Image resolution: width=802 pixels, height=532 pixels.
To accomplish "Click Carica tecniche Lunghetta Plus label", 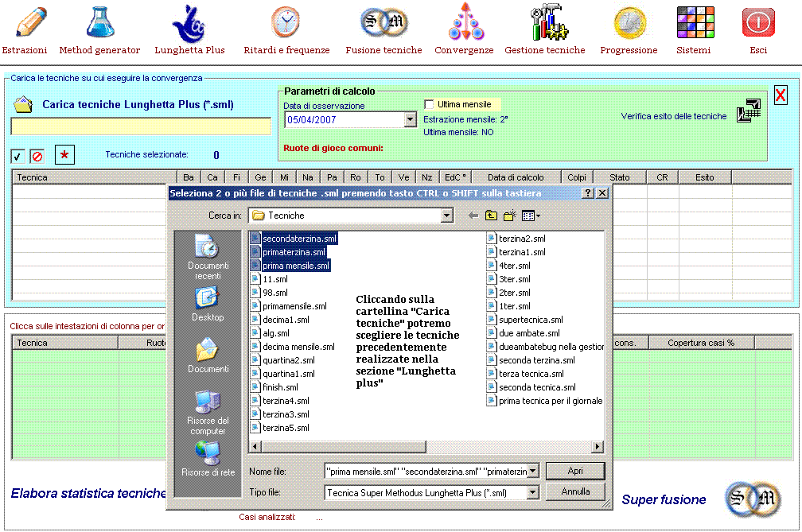I will (x=138, y=104).
